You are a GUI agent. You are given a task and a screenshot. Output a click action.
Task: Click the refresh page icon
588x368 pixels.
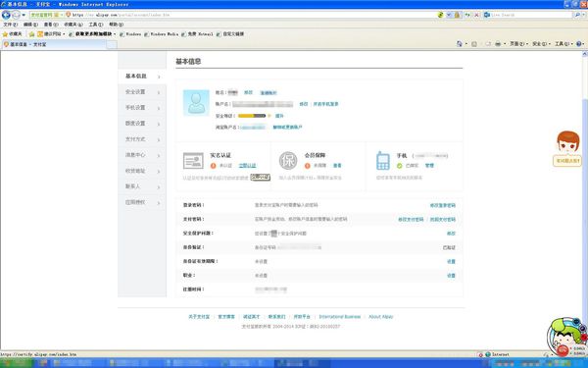[467, 15]
